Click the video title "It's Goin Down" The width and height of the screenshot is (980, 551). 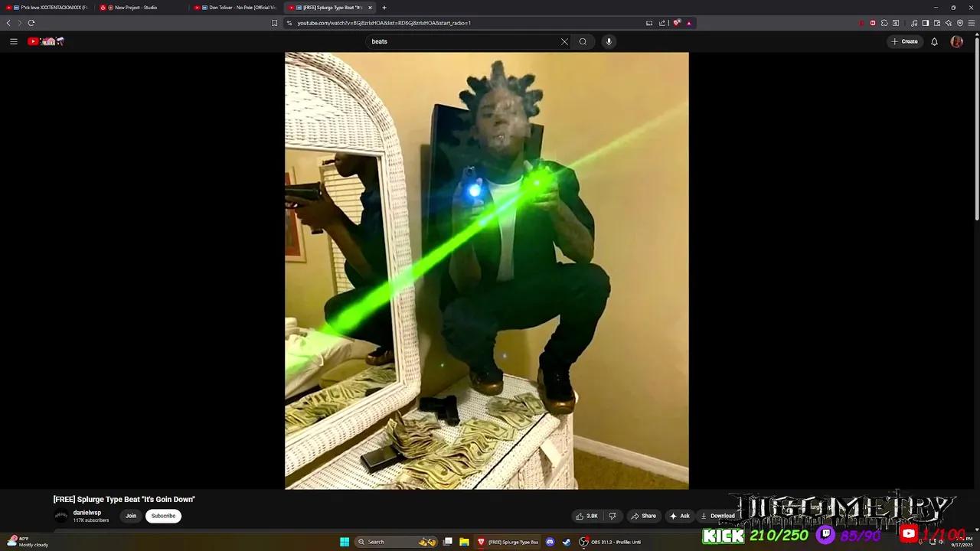point(124,499)
